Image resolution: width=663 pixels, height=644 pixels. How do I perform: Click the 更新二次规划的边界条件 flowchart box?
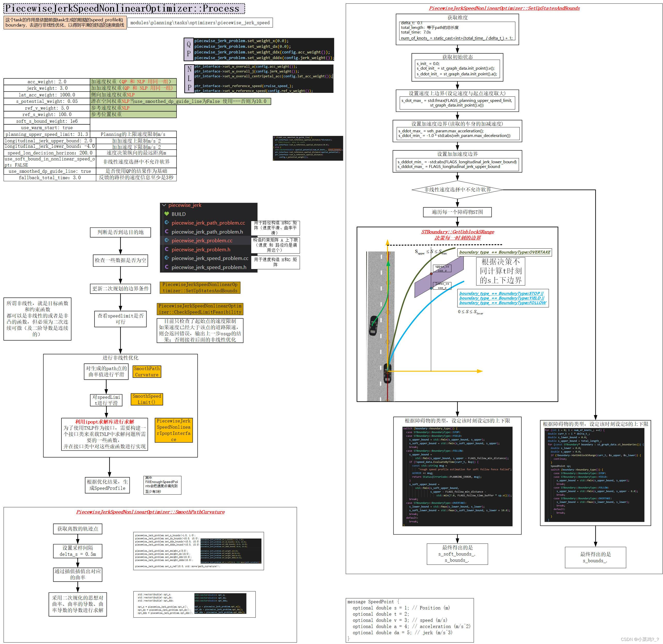pos(121,289)
